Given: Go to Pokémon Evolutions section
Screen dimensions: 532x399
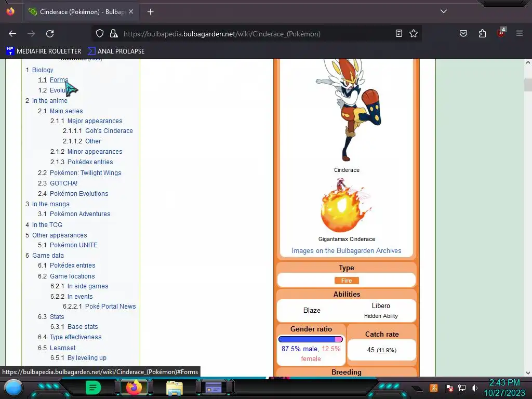Looking at the screenshot, I should 79,194.
